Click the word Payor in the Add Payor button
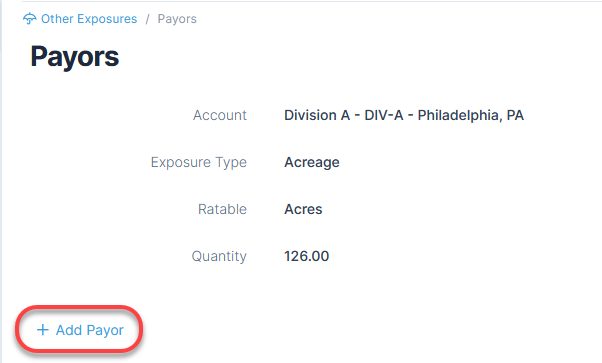602x363 pixels. 105,330
